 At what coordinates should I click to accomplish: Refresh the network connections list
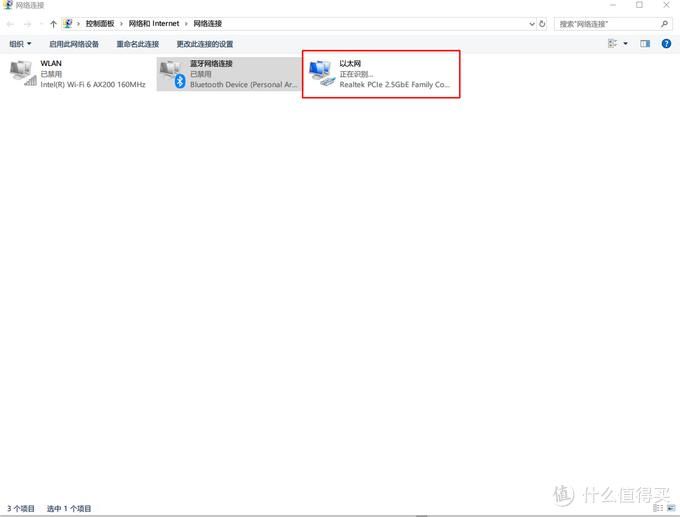542,24
